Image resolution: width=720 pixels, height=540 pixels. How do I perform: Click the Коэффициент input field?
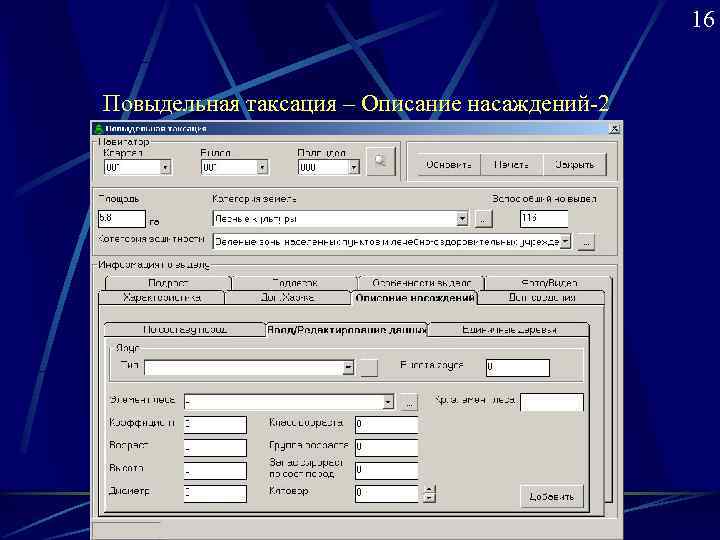[215, 425]
